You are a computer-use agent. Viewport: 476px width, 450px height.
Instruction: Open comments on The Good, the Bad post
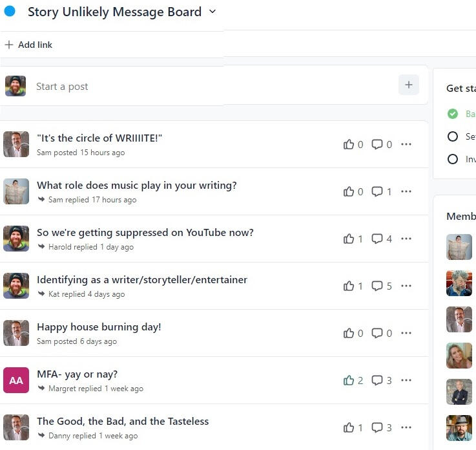[377, 427]
